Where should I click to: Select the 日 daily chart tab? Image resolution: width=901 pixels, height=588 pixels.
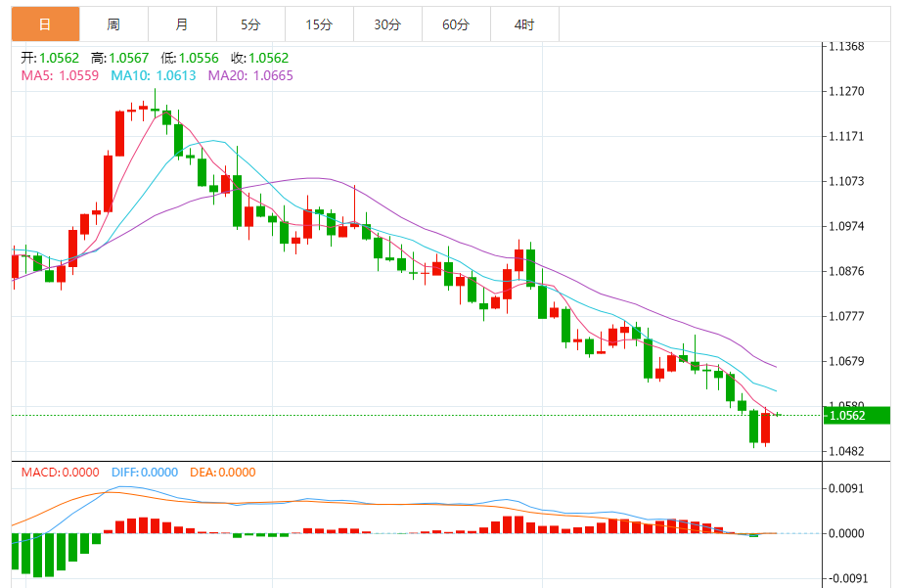[x=45, y=24]
